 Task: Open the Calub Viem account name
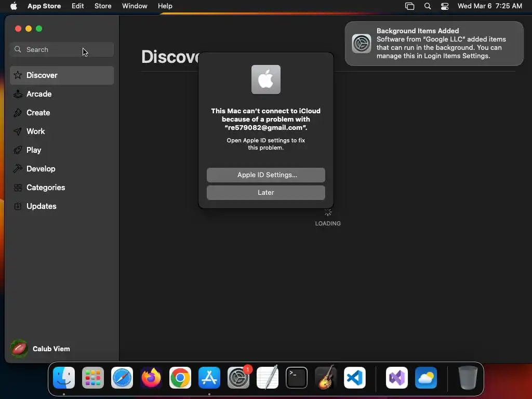(x=51, y=349)
